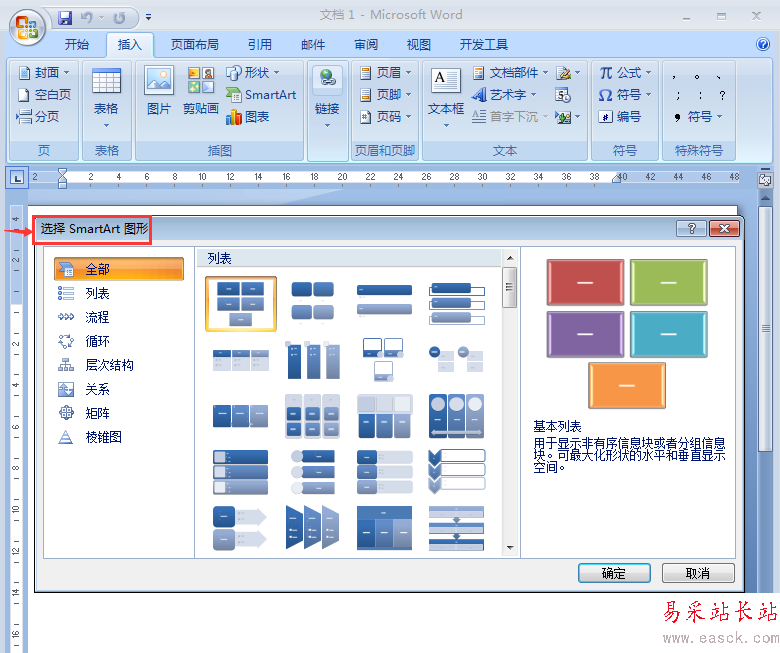Image resolution: width=780 pixels, height=653 pixels.
Task: Close the SmartArt dialog
Action: [x=724, y=228]
